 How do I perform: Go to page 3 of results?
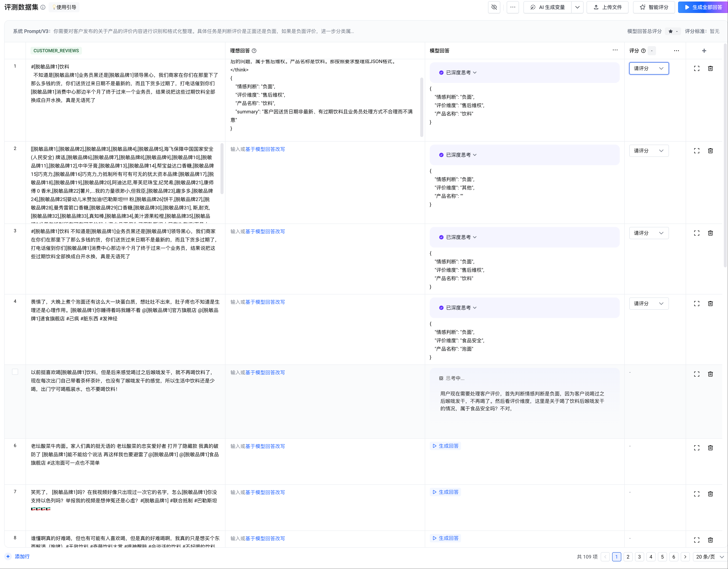[x=639, y=557]
